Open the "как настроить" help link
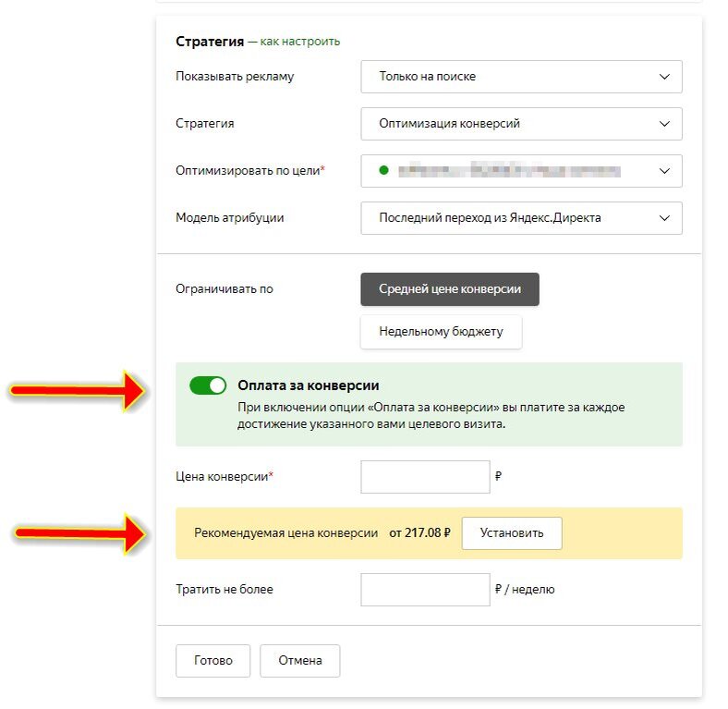 click(x=299, y=41)
